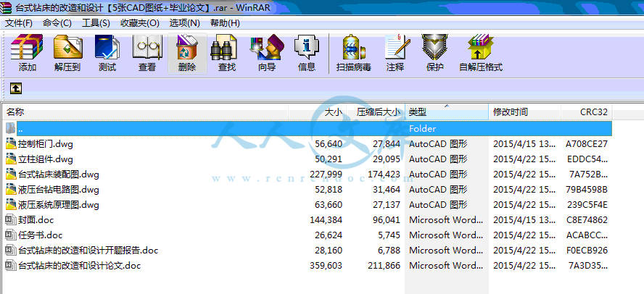644x294 pixels.
Task: Click the Word icon of 台式钻床的改造和设计论文.doc
Action: (x=11, y=265)
